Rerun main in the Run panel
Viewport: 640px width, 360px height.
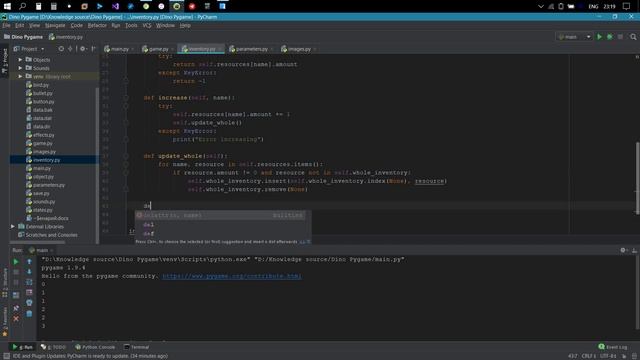coord(16,262)
